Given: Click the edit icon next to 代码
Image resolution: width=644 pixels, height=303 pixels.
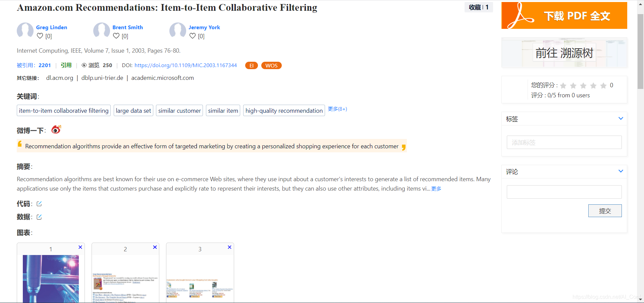Looking at the screenshot, I should (x=39, y=204).
